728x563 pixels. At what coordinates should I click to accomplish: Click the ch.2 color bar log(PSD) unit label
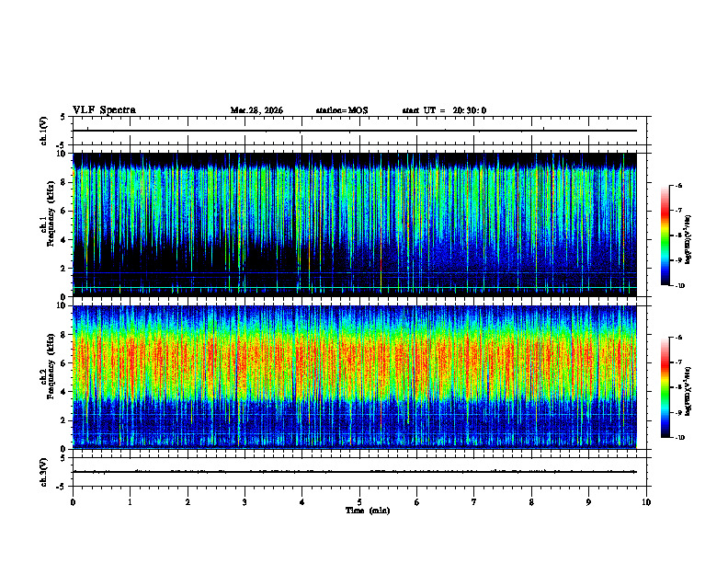688,391
